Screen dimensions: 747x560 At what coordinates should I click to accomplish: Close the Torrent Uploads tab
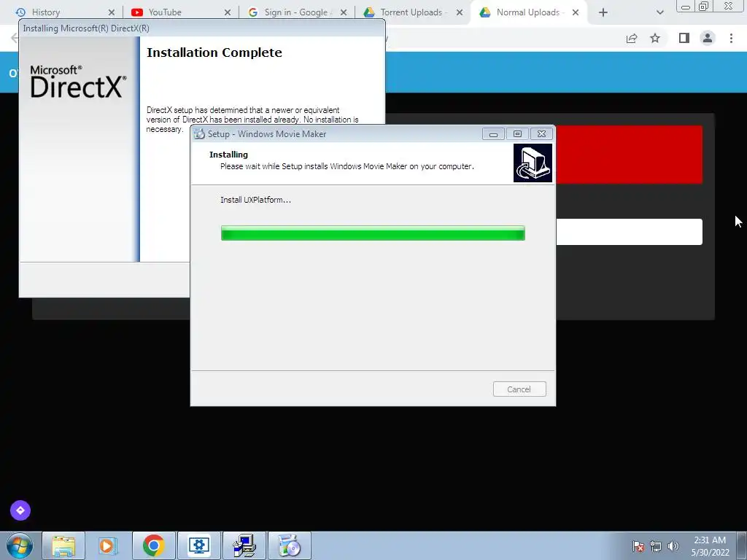tap(460, 12)
